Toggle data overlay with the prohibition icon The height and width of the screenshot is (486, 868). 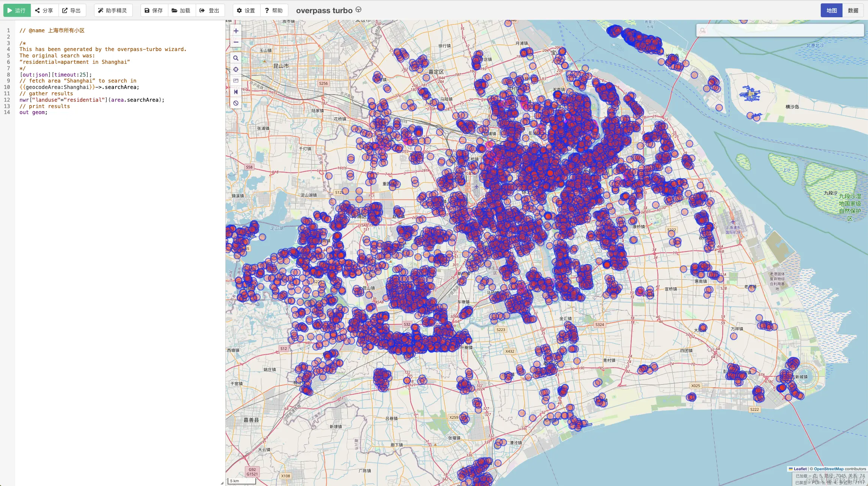[x=236, y=103]
